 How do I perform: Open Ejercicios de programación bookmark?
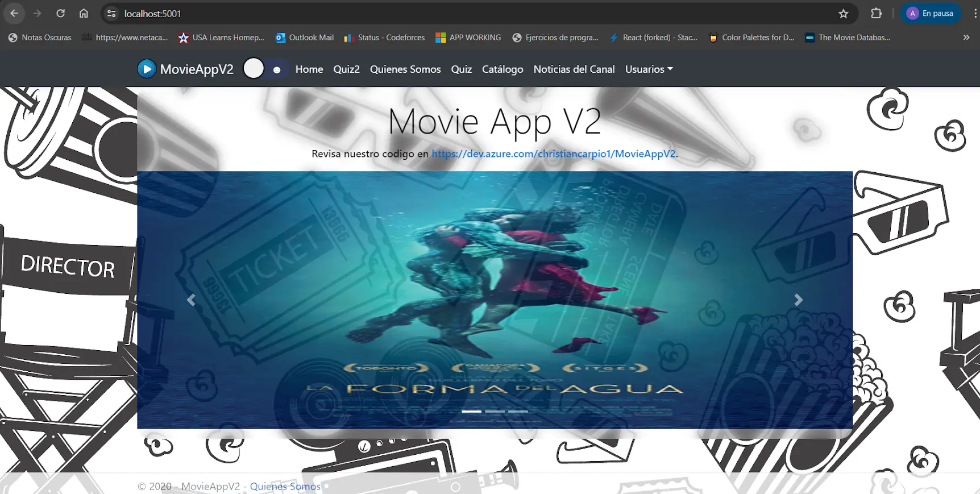[x=555, y=38]
